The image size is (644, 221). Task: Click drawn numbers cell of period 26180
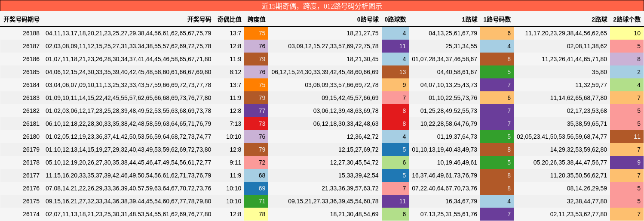[x=129, y=137]
